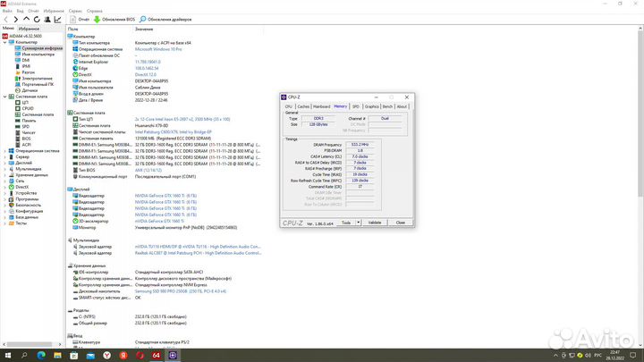The height and width of the screenshot is (362, 644).
Task: Expand the Сеть tree node
Action: (5, 181)
